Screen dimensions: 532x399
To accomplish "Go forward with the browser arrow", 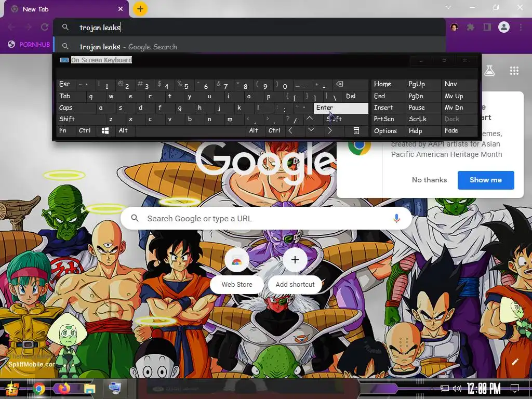I will point(28,27).
